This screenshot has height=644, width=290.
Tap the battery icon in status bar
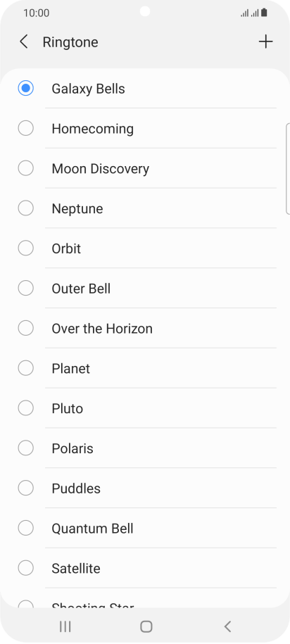[264, 13]
